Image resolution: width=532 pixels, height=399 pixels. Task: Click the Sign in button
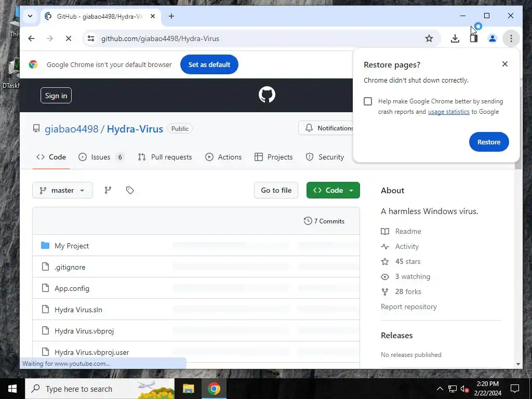tap(56, 96)
